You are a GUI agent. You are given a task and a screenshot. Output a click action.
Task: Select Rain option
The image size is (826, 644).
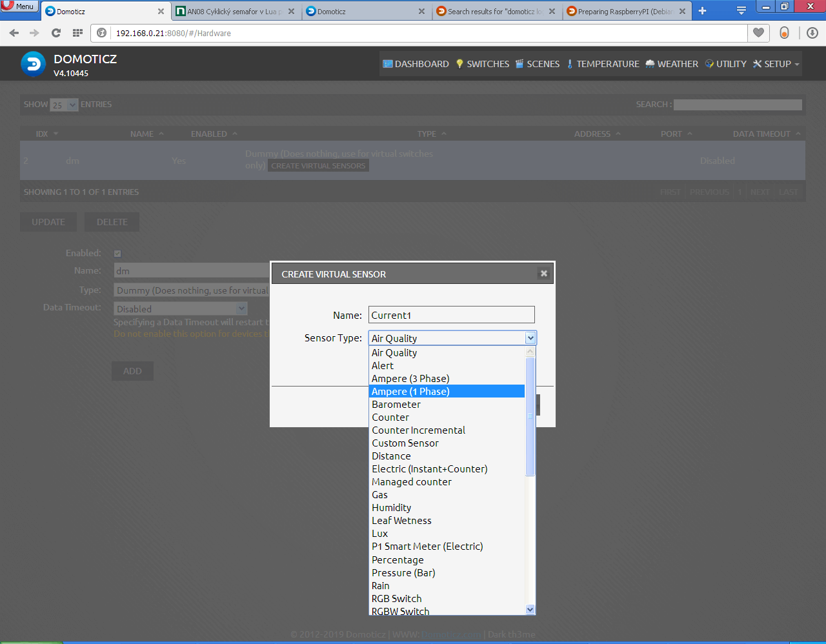click(x=447, y=586)
